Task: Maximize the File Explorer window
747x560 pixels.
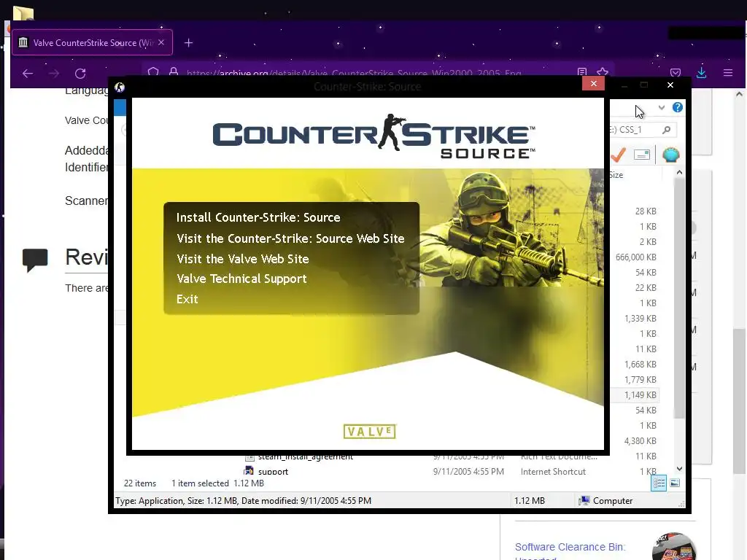Action: 644,85
